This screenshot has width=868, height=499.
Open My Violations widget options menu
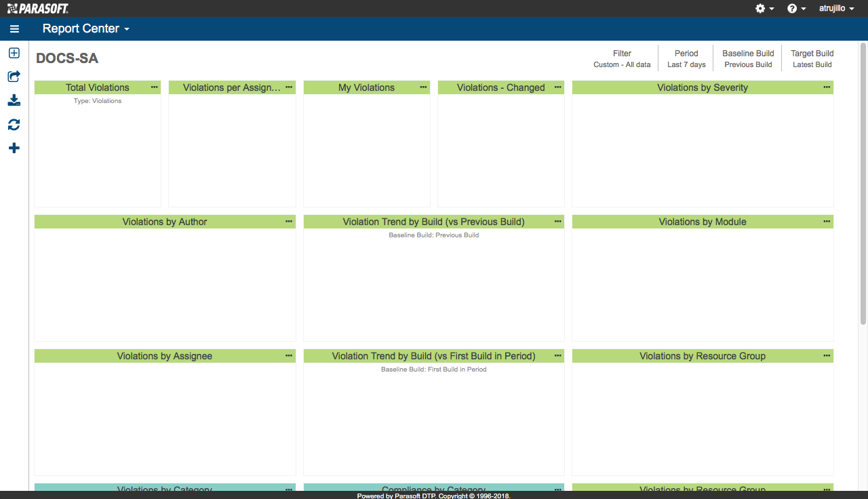pyautogui.click(x=424, y=87)
